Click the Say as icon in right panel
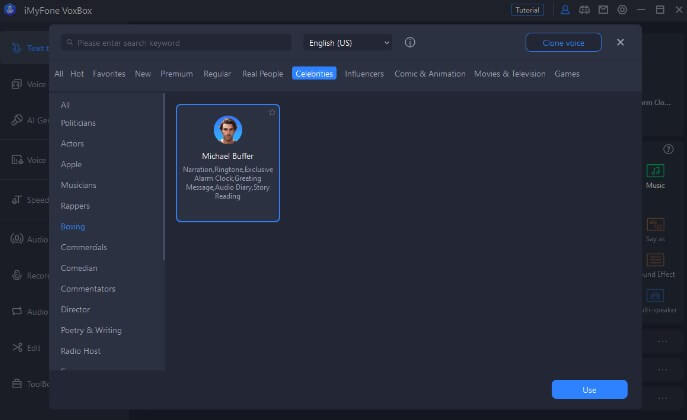This screenshot has width=687, height=420. (655, 225)
